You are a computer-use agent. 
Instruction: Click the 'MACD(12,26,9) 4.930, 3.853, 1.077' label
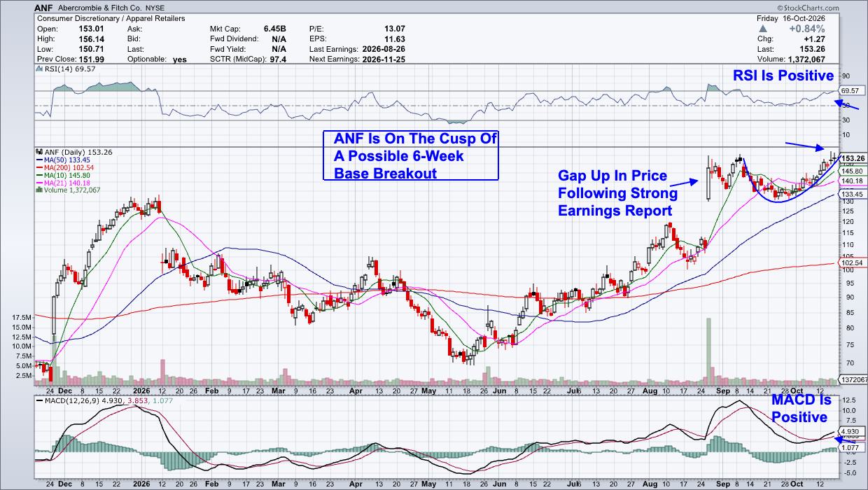pyautogui.click(x=111, y=400)
